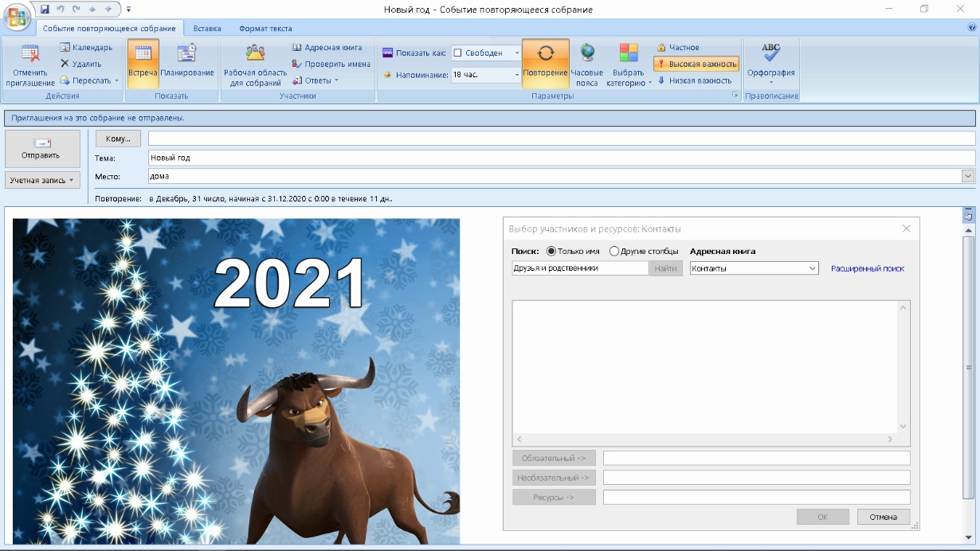
Task: Open the Calendar (Календарь) button in ribbon
Action: pos(86,48)
